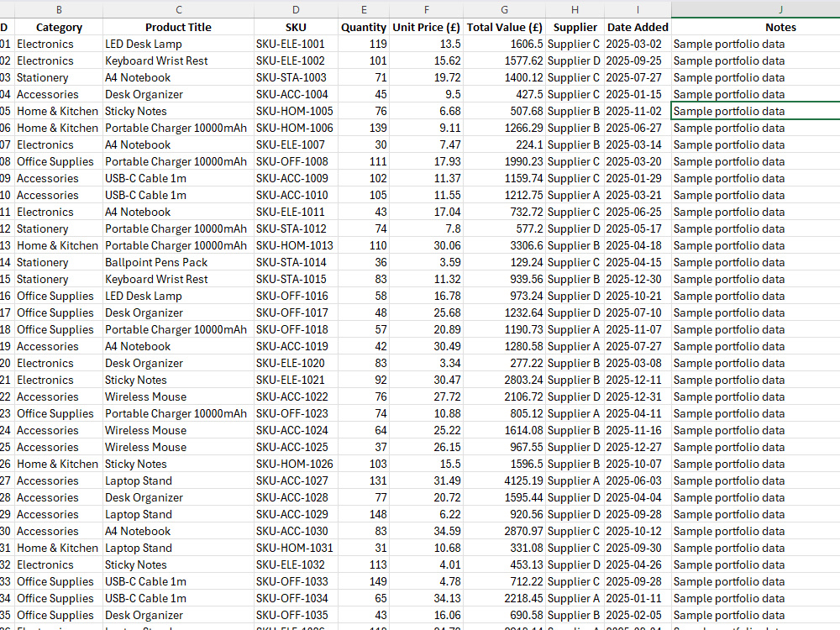
Task: Select quantity 139 cell
Action: (364, 128)
